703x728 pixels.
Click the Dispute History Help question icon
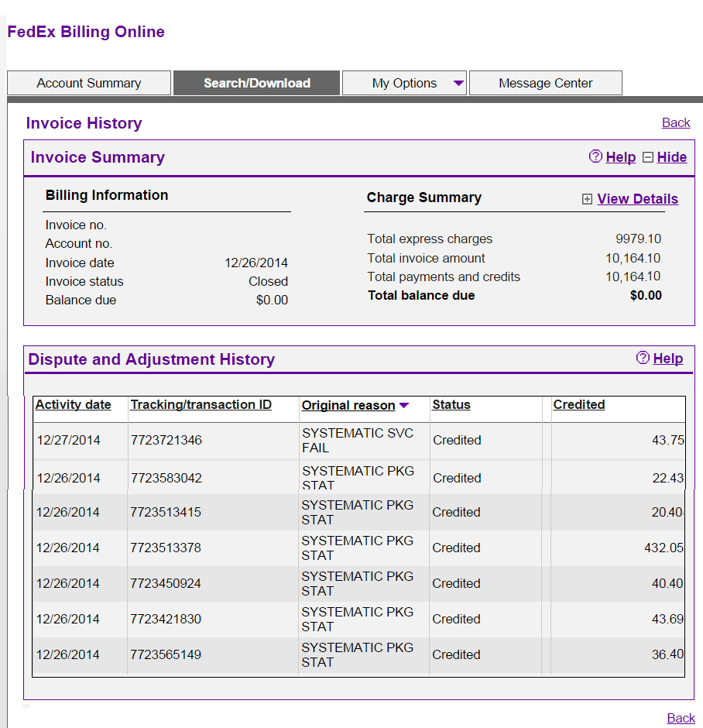(643, 358)
